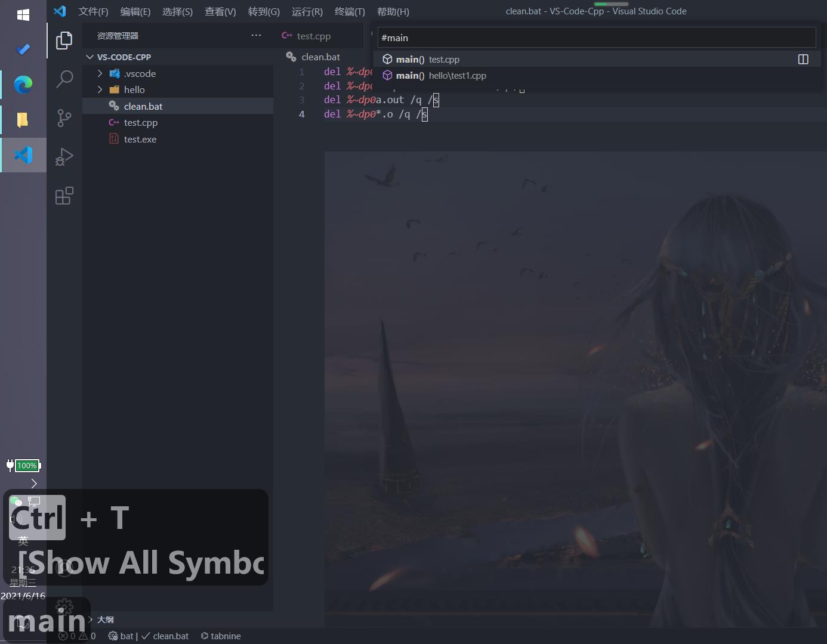Show hidden system tray icons chevron
The width and height of the screenshot is (827, 644).
pos(34,484)
